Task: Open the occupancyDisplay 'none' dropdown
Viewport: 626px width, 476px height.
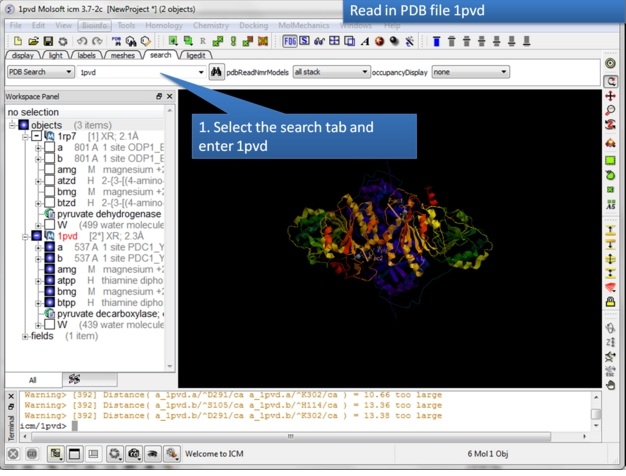Action: click(x=470, y=72)
